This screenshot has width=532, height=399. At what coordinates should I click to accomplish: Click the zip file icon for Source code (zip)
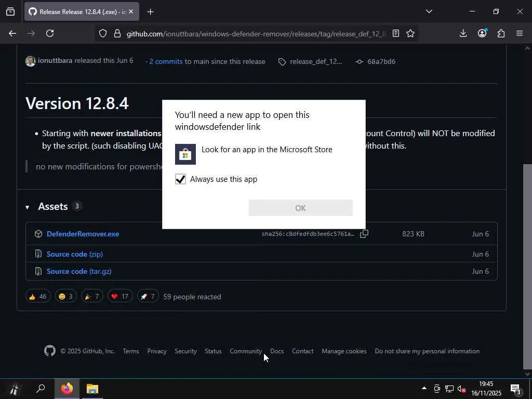tap(38, 254)
